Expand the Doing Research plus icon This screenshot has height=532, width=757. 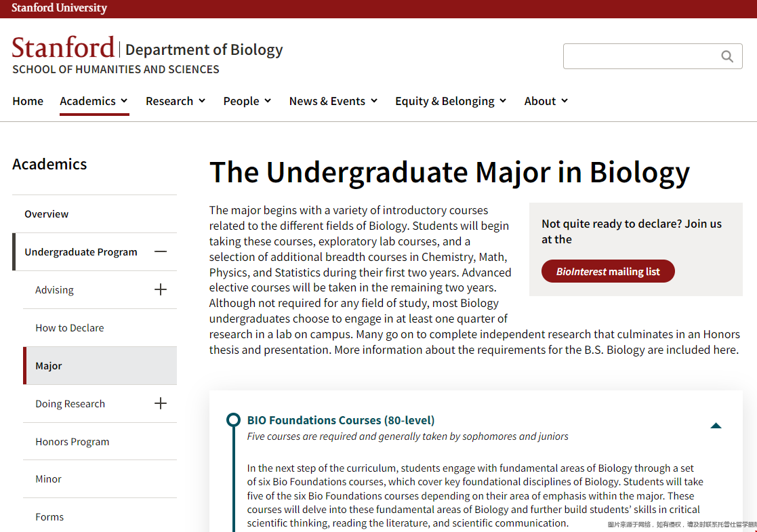point(161,404)
